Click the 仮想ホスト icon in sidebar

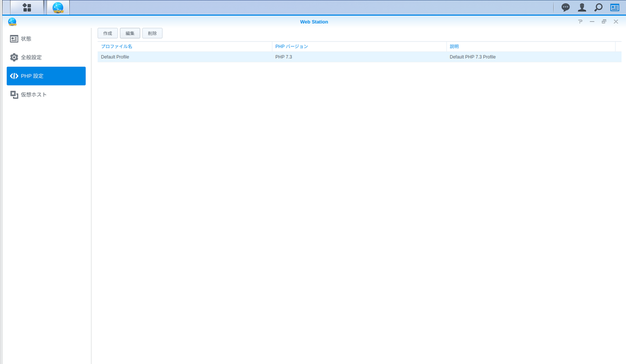14,94
